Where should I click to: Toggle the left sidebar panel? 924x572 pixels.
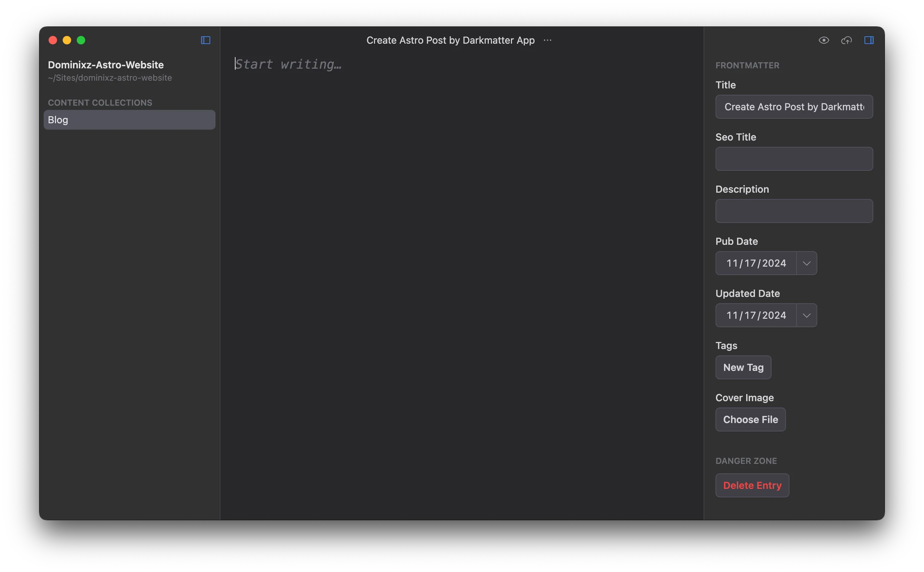coord(205,40)
